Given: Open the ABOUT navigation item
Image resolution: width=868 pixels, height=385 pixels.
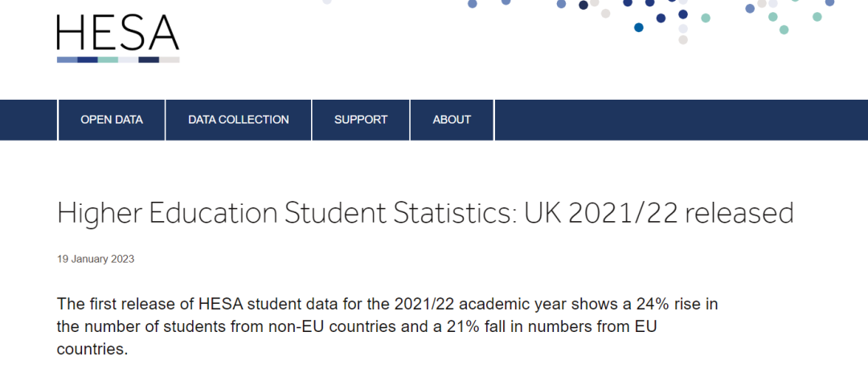Looking at the screenshot, I should (x=452, y=120).
